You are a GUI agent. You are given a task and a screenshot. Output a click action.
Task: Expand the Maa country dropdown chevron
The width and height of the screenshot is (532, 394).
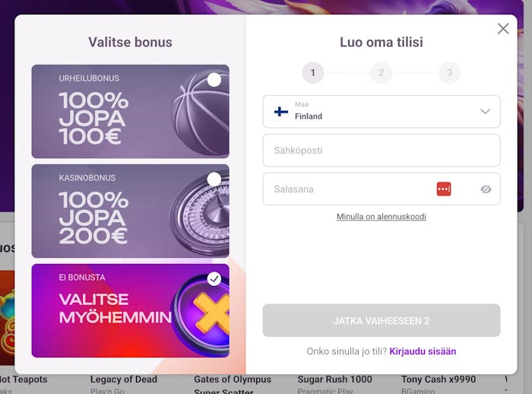pyautogui.click(x=485, y=111)
